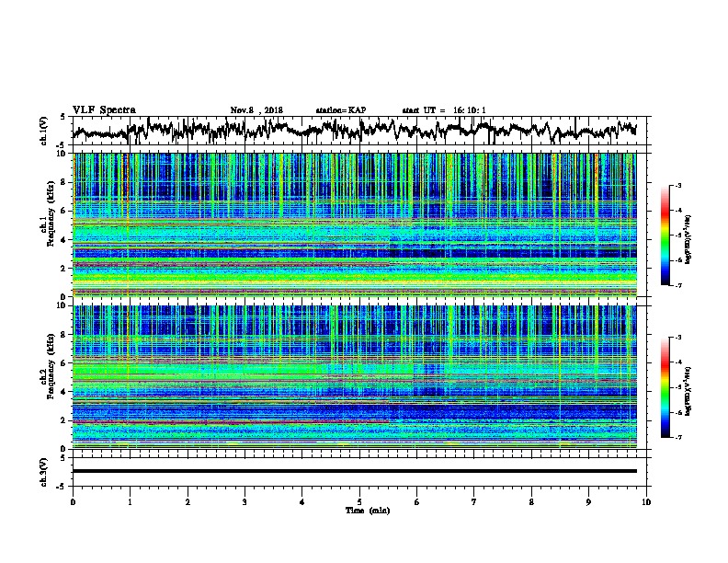Click the "ch.3(V)" axis label

pos(44,472)
